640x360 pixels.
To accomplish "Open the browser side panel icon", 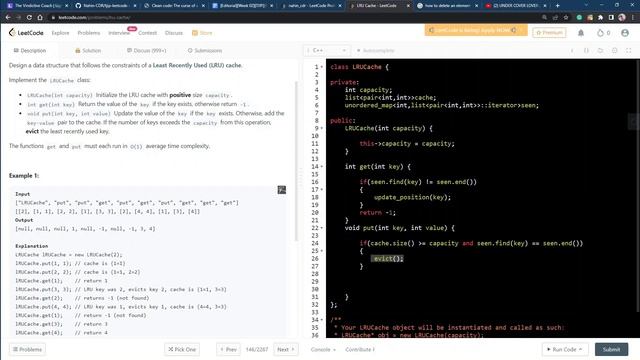I will click(611, 18).
